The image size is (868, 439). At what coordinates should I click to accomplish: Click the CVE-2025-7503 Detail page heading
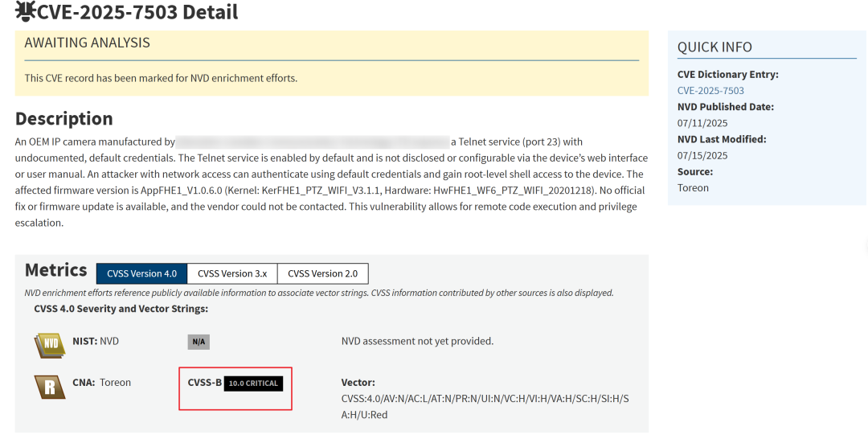(x=137, y=12)
